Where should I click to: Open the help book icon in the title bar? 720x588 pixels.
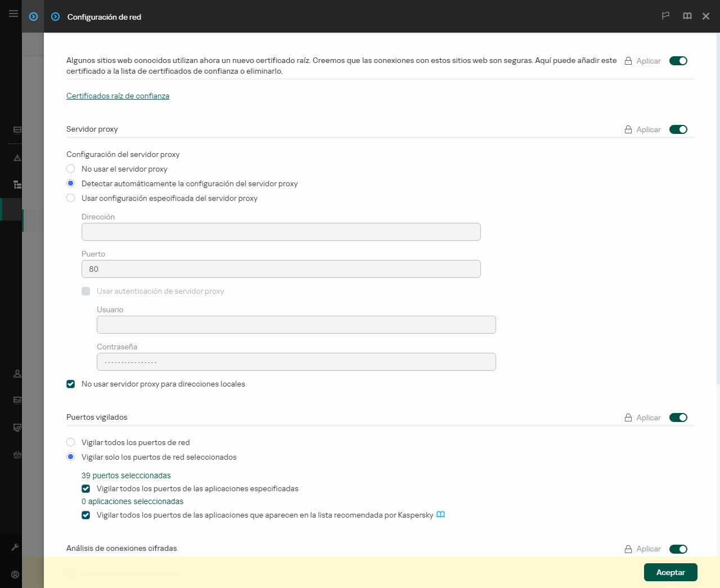[687, 16]
